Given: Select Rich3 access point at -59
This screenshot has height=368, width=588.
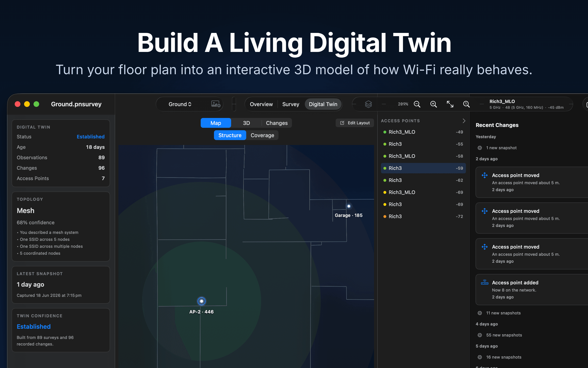Looking at the screenshot, I should [423, 168].
